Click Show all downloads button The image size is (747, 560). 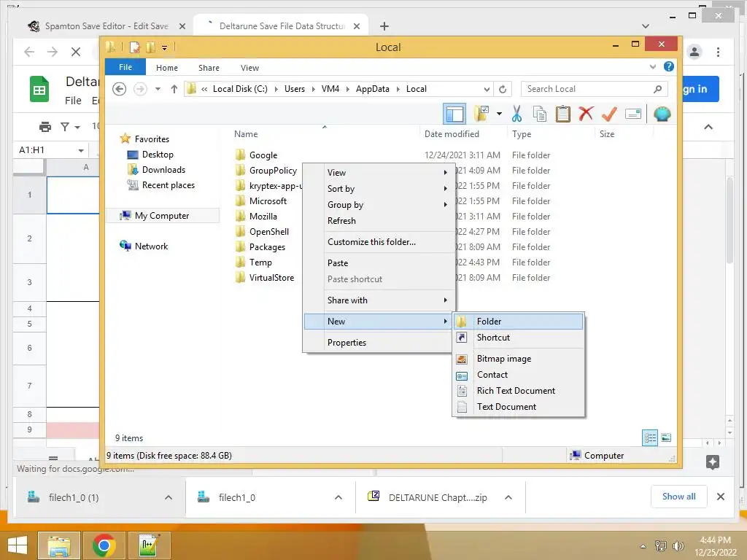click(x=679, y=497)
